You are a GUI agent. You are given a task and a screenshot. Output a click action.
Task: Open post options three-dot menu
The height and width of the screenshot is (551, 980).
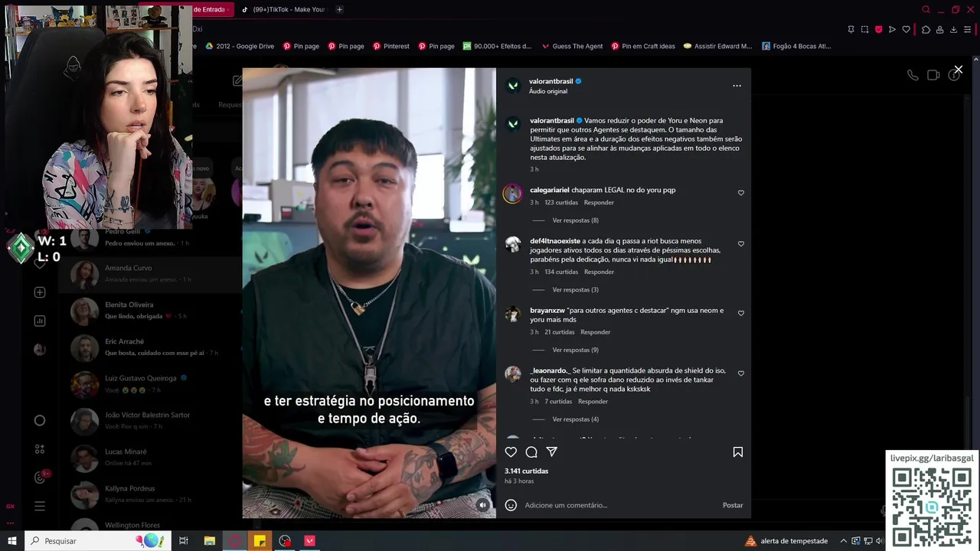(x=737, y=86)
